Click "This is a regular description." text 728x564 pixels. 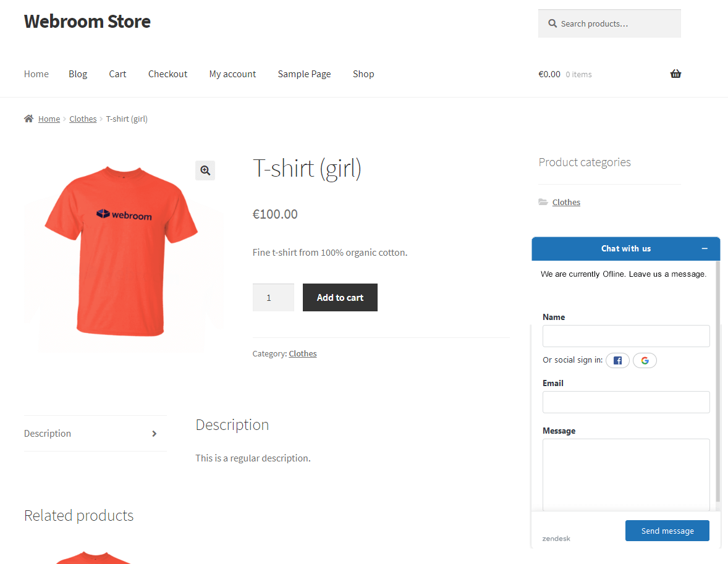[253, 458]
